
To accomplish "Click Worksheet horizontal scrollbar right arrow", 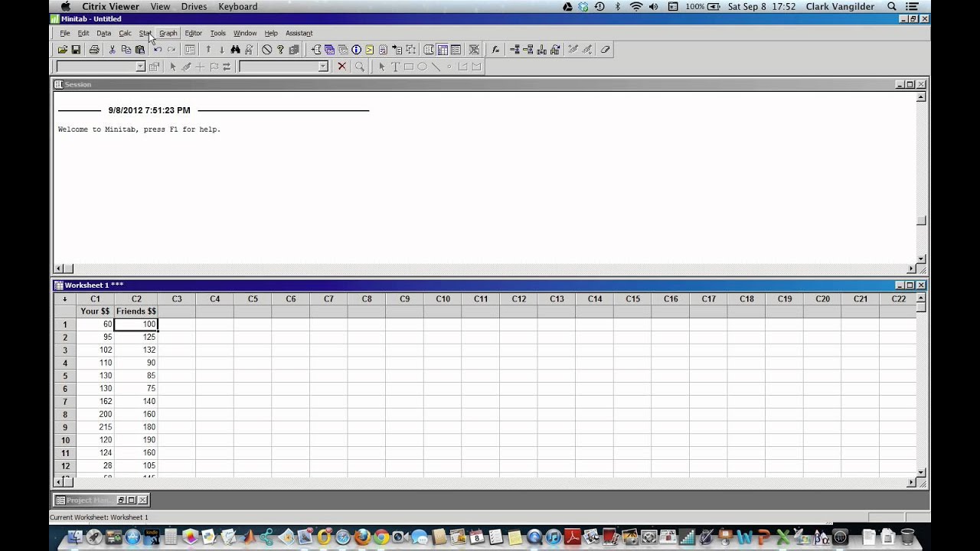I will coord(911,482).
